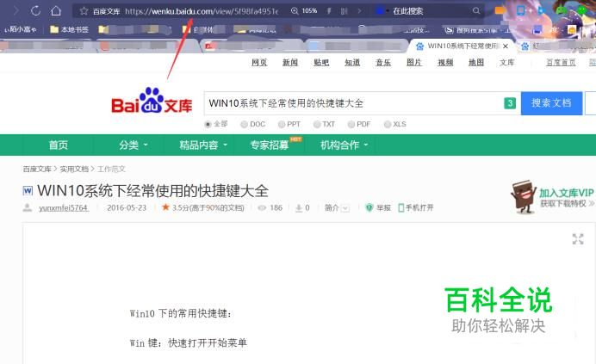This screenshot has height=364, width=596.
Task: Select the TXT filter radio button
Action: pos(317,124)
